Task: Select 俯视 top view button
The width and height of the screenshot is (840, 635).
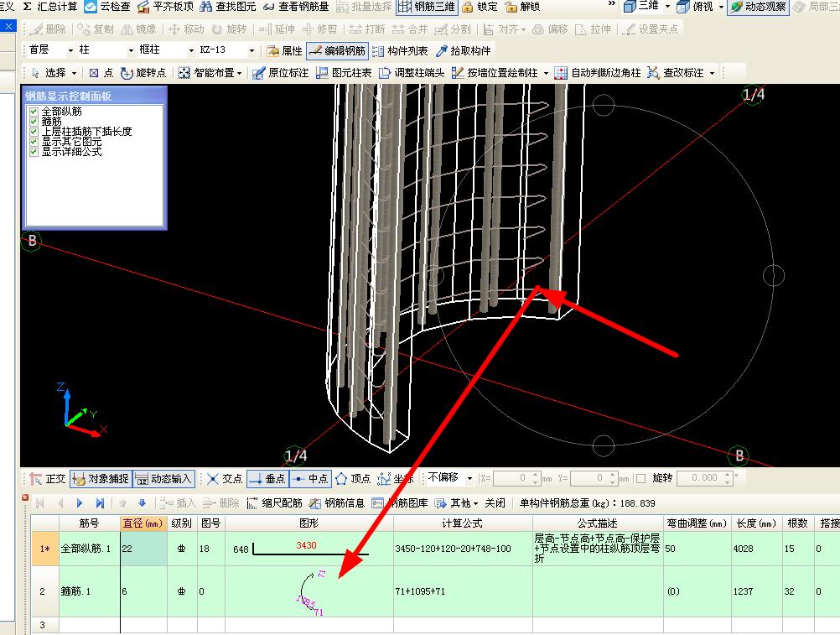Action: point(695,7)
